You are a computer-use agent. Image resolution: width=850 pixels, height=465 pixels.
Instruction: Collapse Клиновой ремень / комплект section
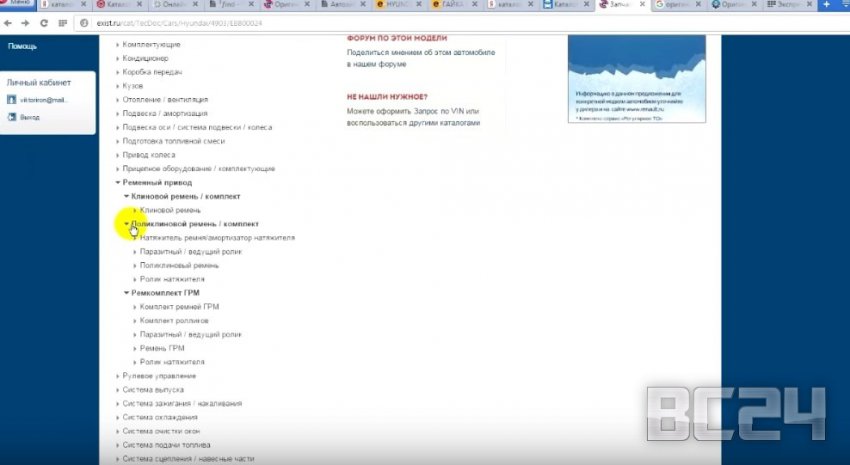tap(127, 197)
